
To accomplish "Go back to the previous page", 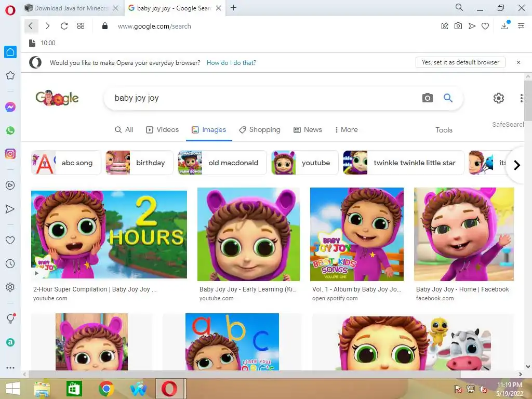I will pos(31,26).
